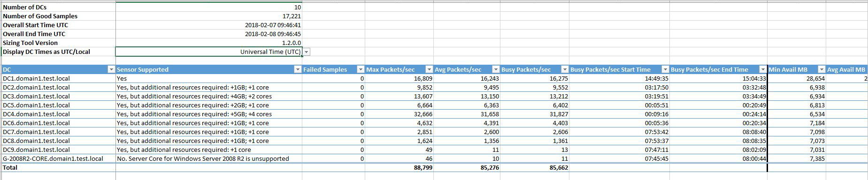The image size is (868, 180).
Task: Open the Max Packets/sec filter dropdown
Action: [429, 69]
